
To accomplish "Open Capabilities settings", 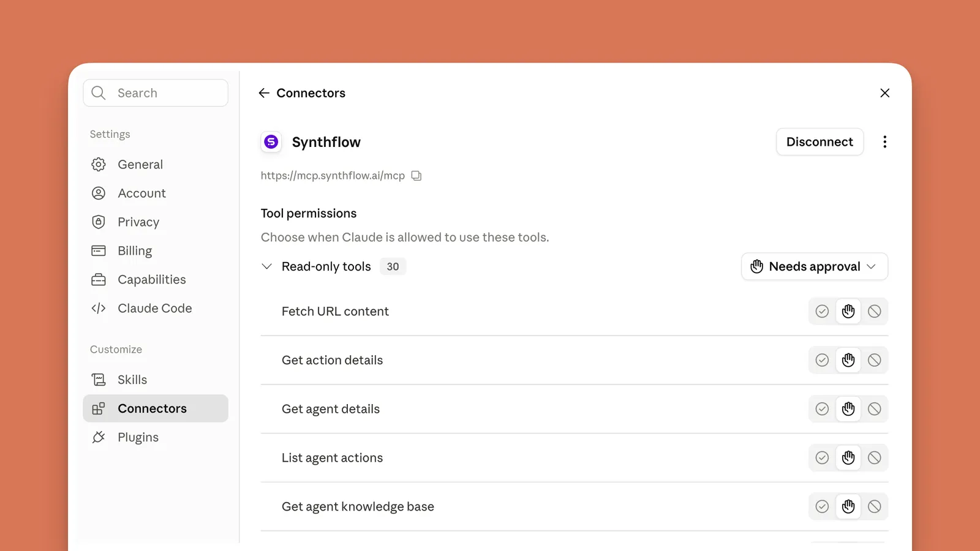I will coord(156,280).
